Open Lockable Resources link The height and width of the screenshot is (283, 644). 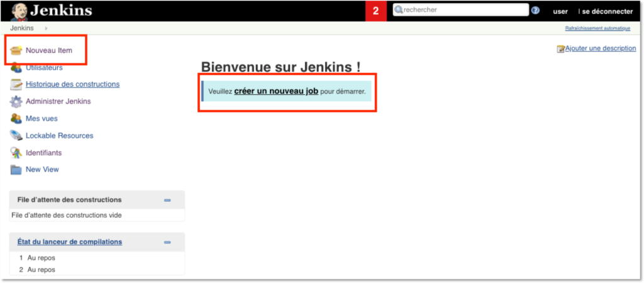point(60,136)
